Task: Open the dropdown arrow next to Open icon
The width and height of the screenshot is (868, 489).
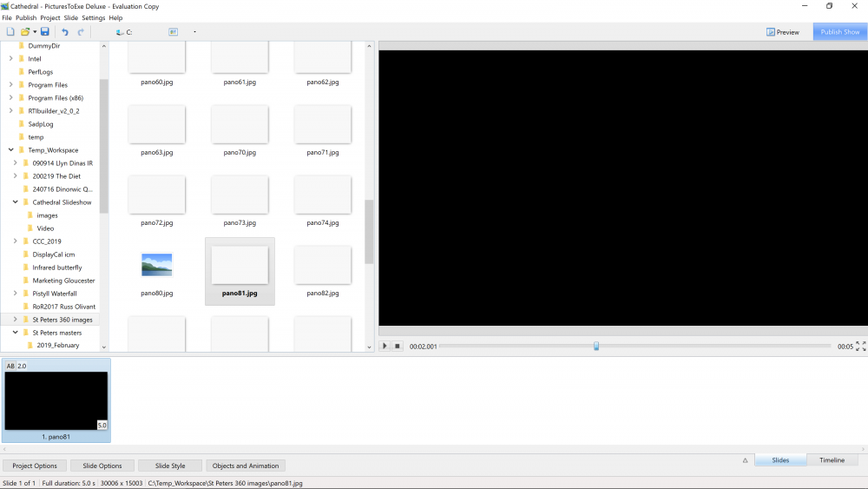Action: (35, 32)
